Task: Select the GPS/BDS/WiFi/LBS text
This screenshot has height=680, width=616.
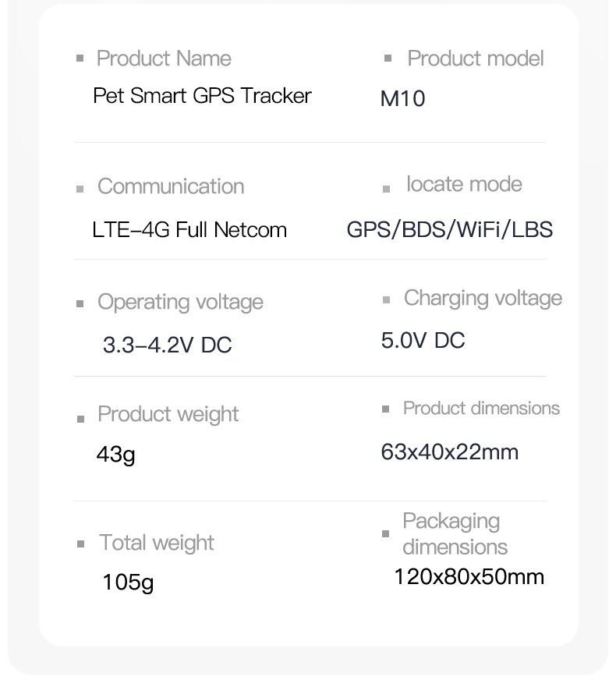Action: [449, 230]
